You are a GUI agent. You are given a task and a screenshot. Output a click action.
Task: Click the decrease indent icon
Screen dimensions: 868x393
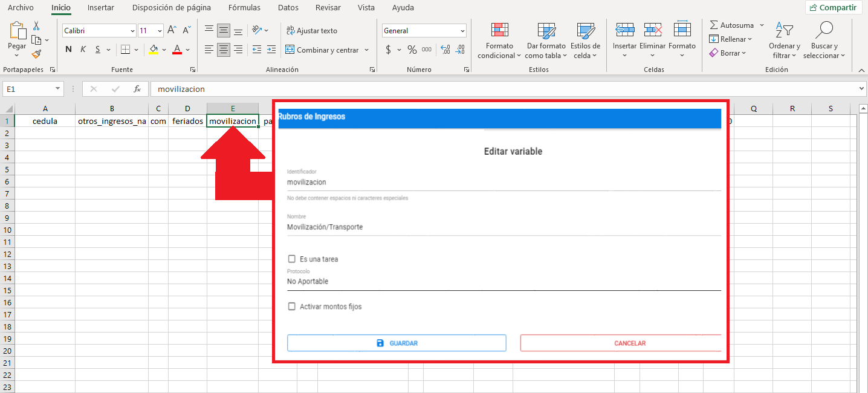point(257,50)
